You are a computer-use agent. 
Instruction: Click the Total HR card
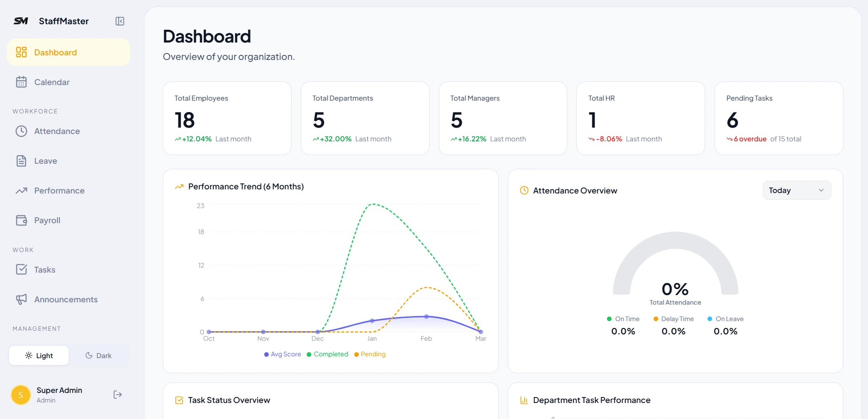tap(641, 118)
